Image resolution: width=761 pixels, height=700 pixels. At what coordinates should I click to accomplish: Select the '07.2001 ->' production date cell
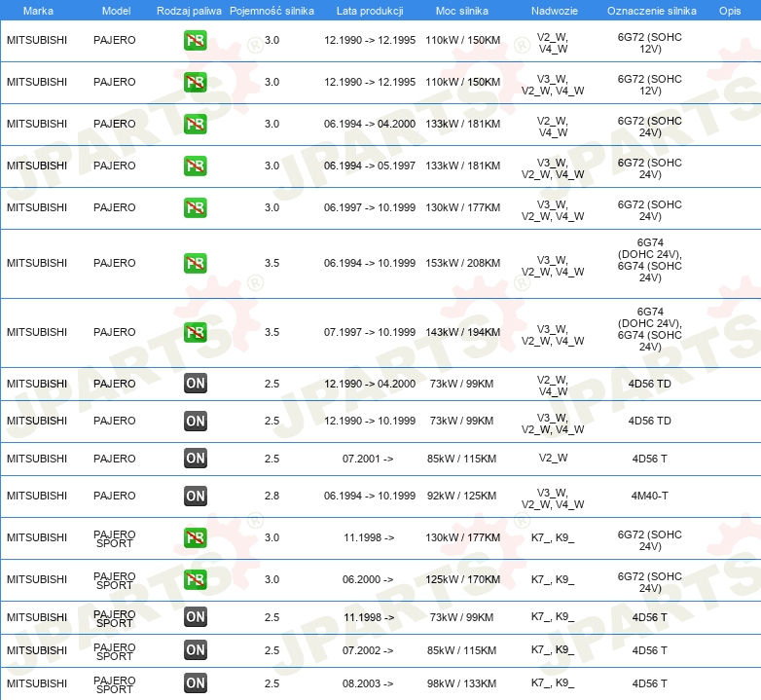[x=368, y=459]
